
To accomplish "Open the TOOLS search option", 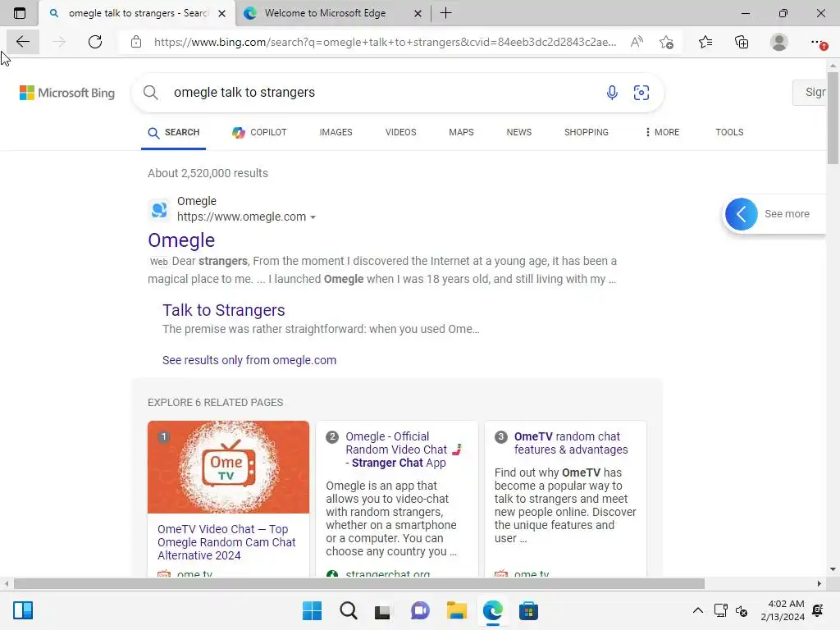I will click(729, 132).
